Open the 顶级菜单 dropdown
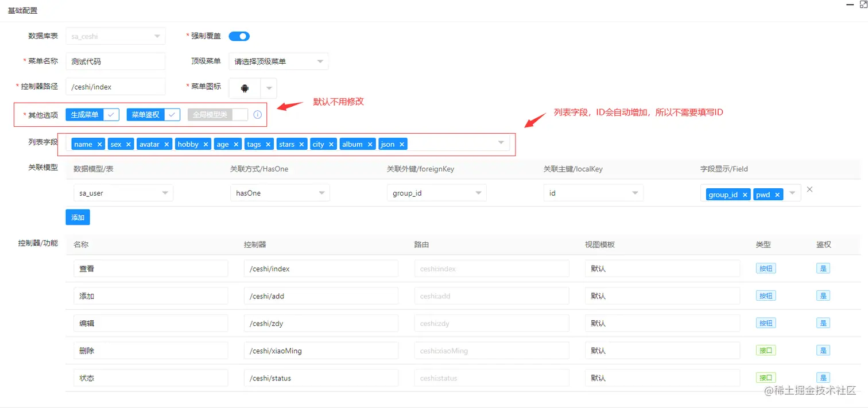The width and height of the screenshot is (868, 408). [x=278, y=61]
